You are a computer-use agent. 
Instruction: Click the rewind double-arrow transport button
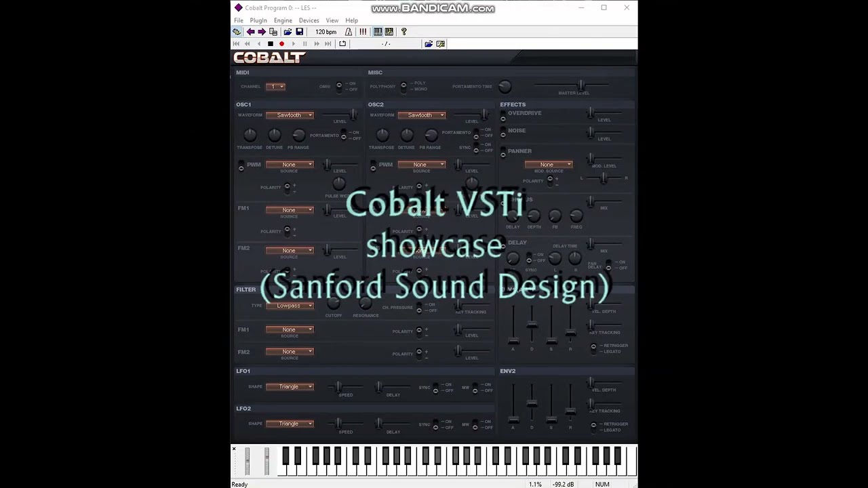pyautogui.click(x=247, y=44)
